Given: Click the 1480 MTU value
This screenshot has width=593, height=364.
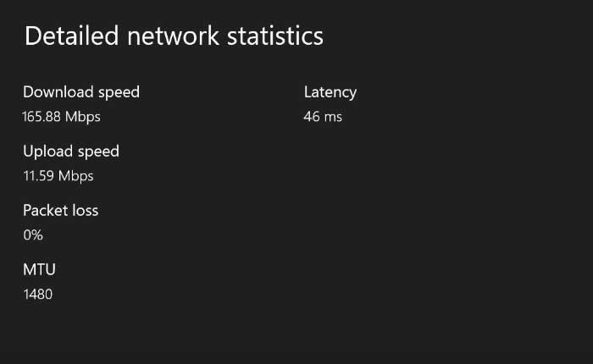Looking at the screenshot, I should 37,295.
